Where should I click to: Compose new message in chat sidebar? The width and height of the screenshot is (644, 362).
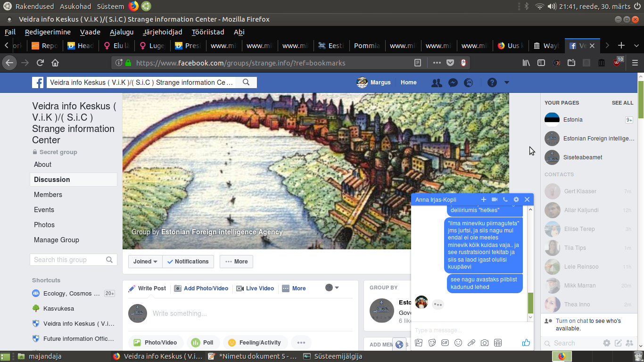tap(618, 343)
